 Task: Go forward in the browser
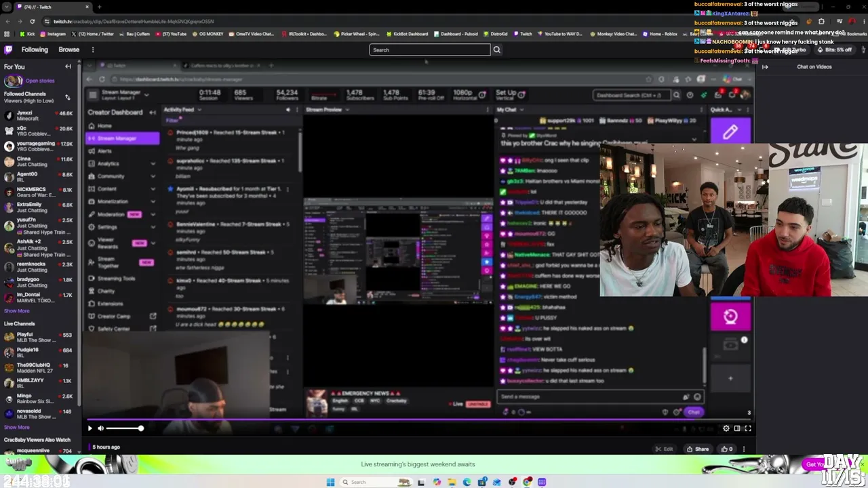(x=20, y=21)
